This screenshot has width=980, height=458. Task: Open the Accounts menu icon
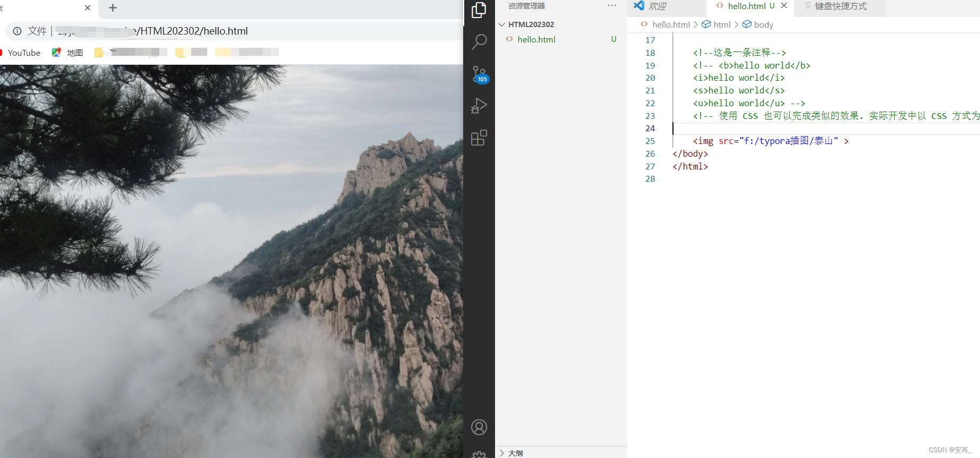pos(479,427)
